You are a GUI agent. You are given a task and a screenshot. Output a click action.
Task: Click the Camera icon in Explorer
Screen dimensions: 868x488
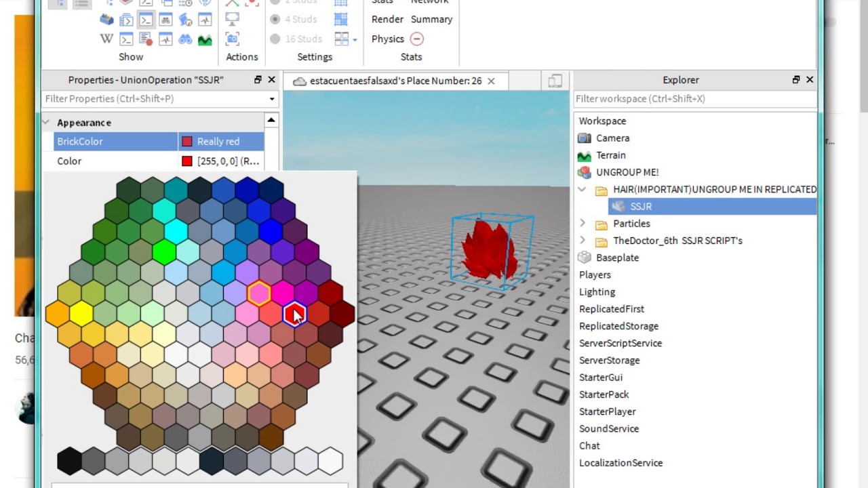(x=584, y=138)
